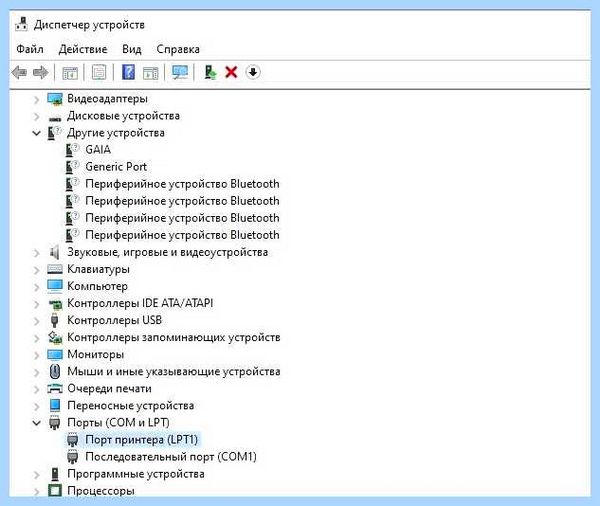
Task: Open the Справка menu
Action: [178, 49]
